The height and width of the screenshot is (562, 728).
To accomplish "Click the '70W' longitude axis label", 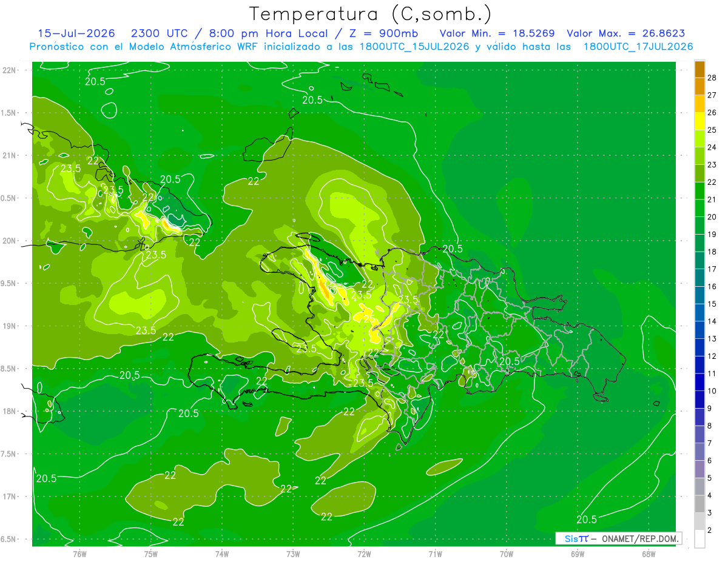I will pos(506,554).
